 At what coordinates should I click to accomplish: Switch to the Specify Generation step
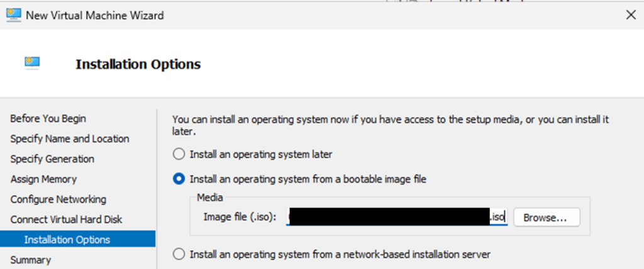coord(52,159)
